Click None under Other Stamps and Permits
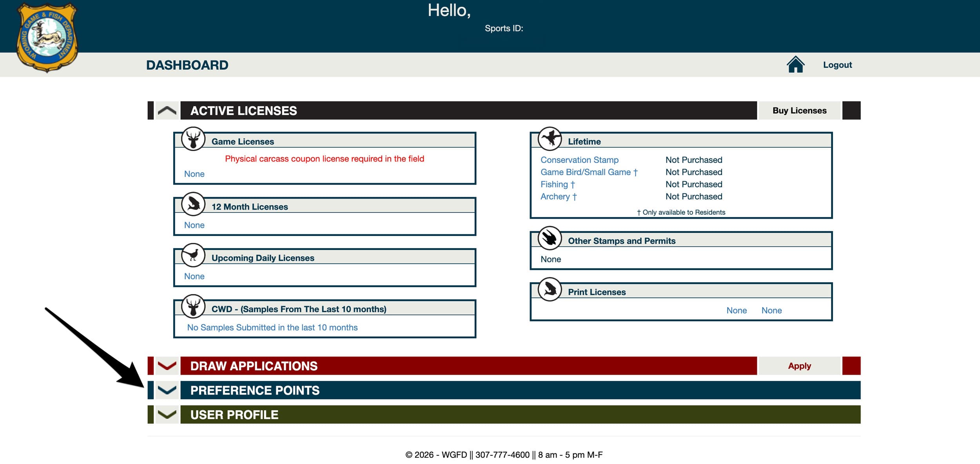The width and height of the screenshot is (980, 464). [x=551, y=259]
